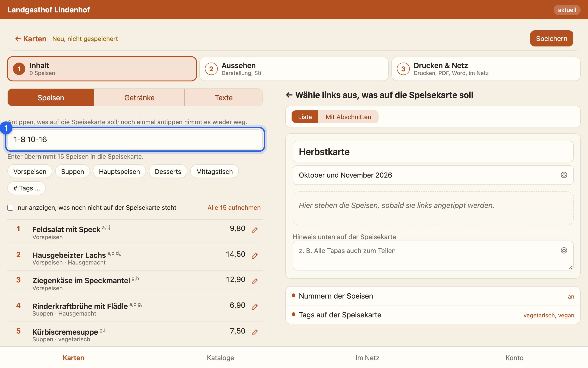
Task: Click pencil icon for Hausgebeizter Lachs
Action: pos(254,256)
